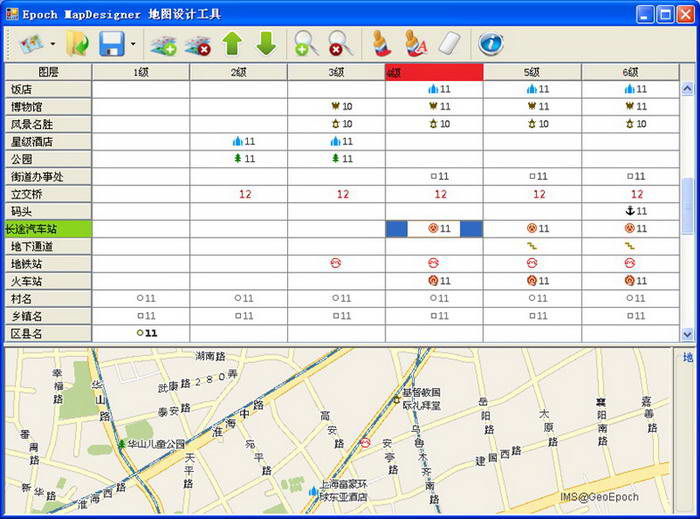Click the zoom out magnifier icon
Viewport: 700px width, 519px height.
coord(340,44)
